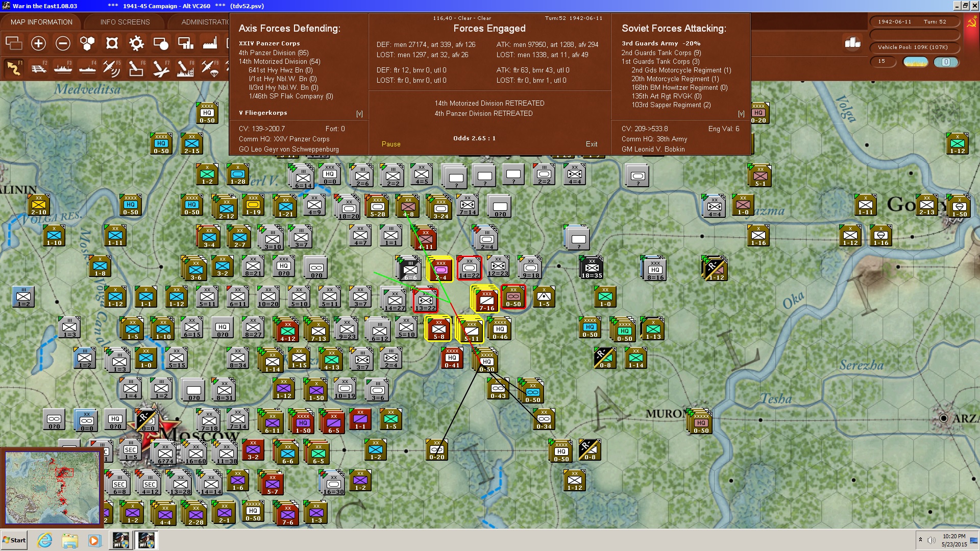Select the highlighted 5-8 Soviet counter
This screenshot has height=551, width=980.
pos(439,329)
